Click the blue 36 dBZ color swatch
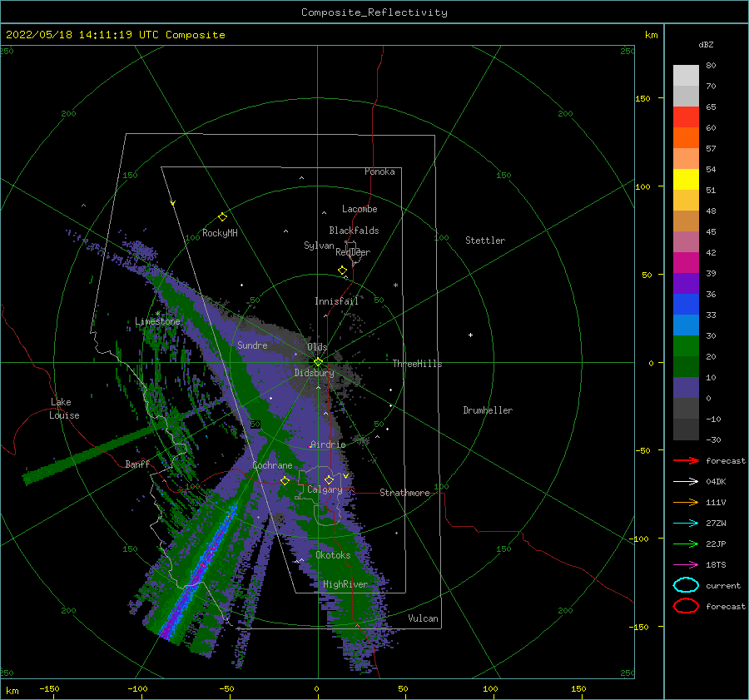This screenshot has height=700, width=749. 686,304
